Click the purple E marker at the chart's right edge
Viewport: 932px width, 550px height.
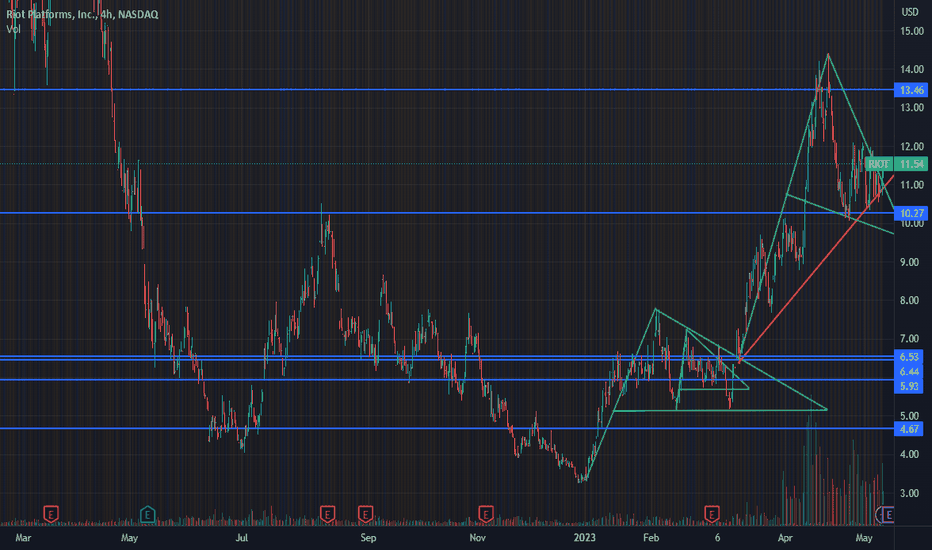[888, 514]
